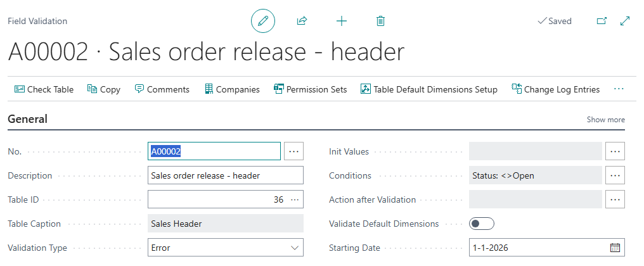Toggle Validate Default Dimensions switch

(481, 224)
